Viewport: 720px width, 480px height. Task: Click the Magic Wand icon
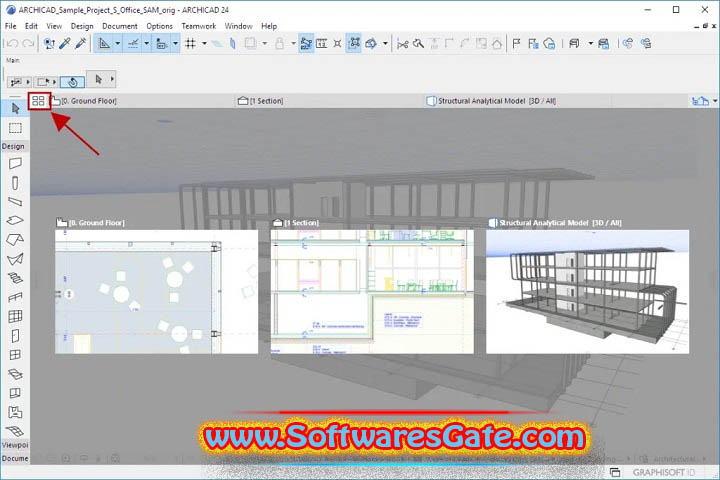tap(418, 44)
